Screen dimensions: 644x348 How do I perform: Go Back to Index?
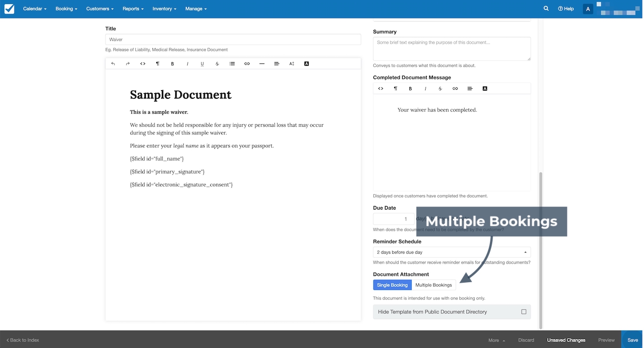(x=23, y=340)
